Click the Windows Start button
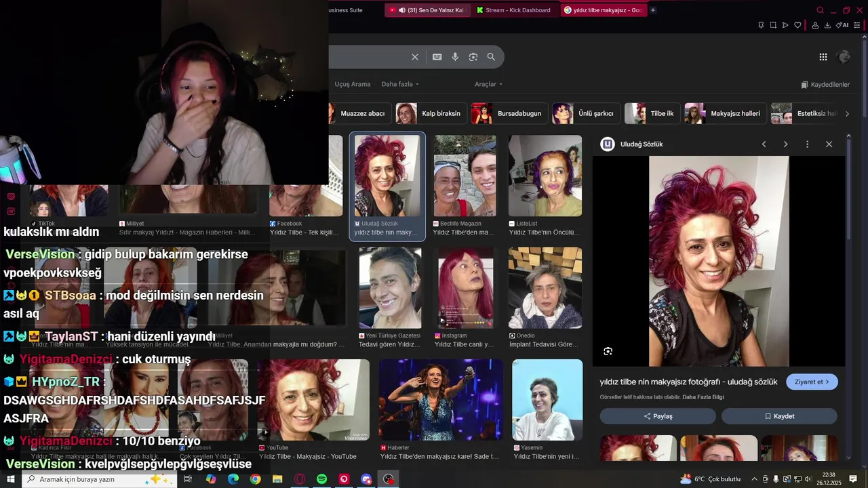Viewport: 868px width, 488px height. pos(10,479)
